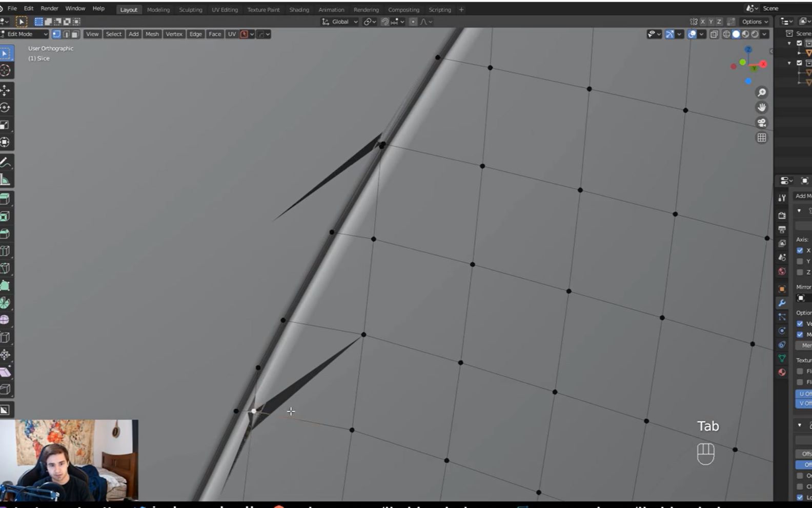Expand the gizmo options dropdown
The width and height of the screenshot is (812, 508).
pos(679,34)
